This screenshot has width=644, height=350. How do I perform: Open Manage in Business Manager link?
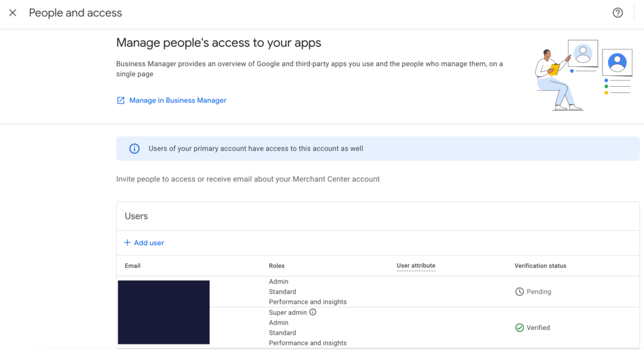tap(178, 100)
